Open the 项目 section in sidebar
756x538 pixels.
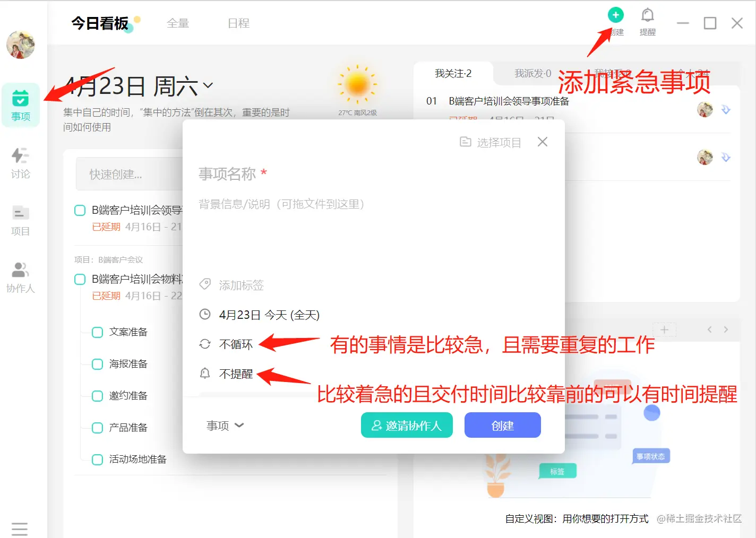21,220
